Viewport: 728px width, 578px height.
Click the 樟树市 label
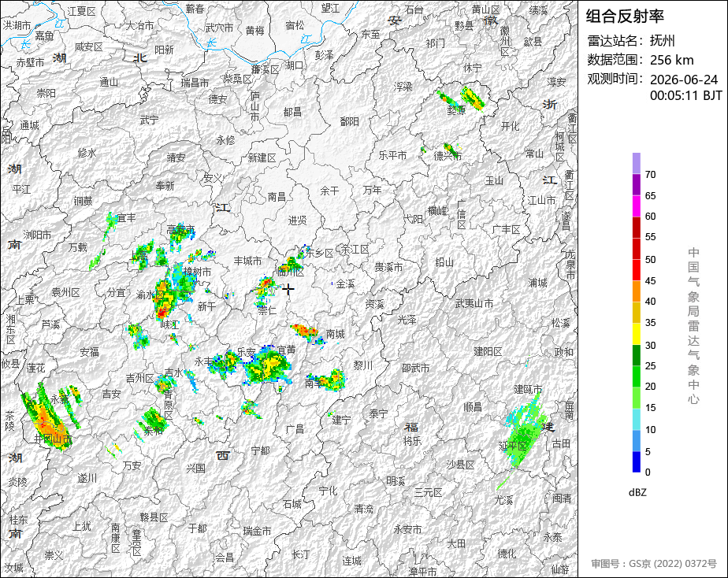[x=197, y=272]
